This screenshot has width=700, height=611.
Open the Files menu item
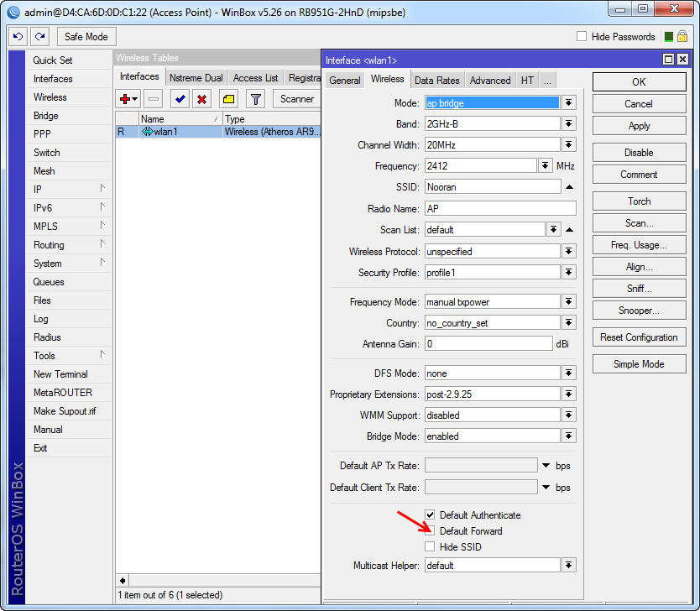pyautogui.click(x=68, y=300)
